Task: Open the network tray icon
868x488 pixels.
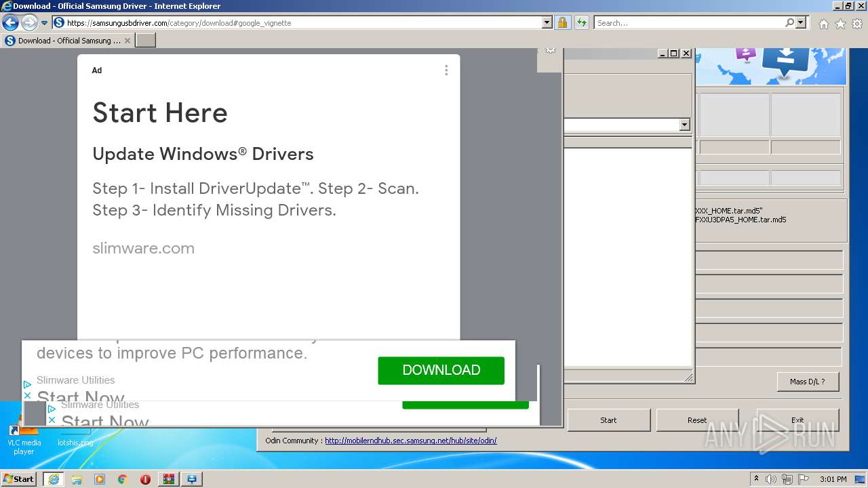Action: pyautogui.click(x=787, y=479)
